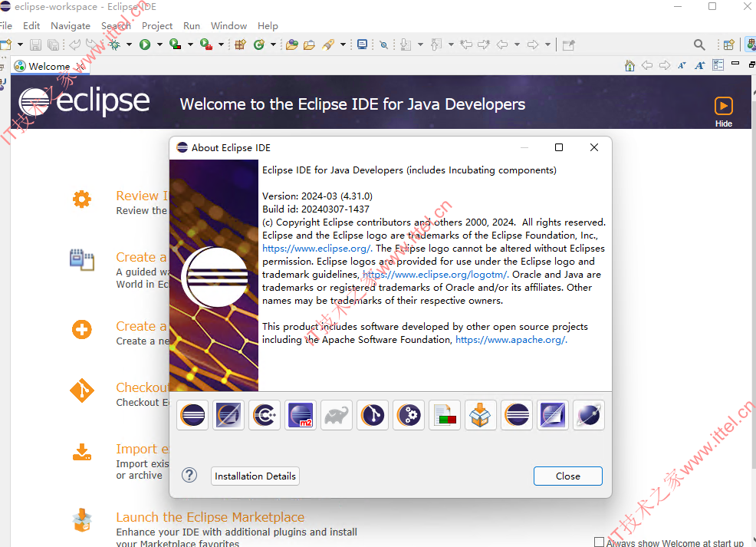Open the www.eclipse.org link

pos(317,249)
